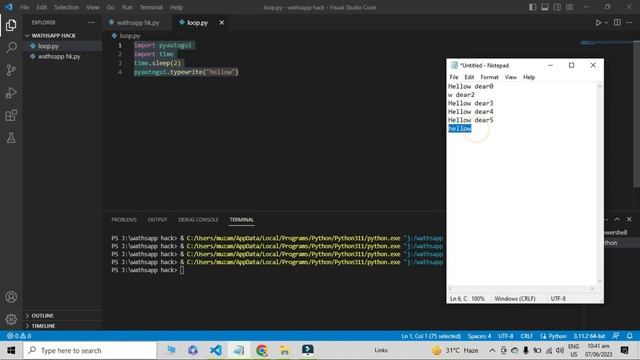Toggle panel layout icon

click(x=545, y=7)
